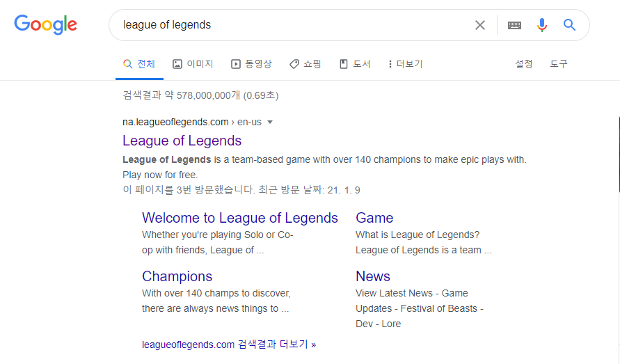Click the text 'View Latest News - Game'

click(x=412, y=293)
